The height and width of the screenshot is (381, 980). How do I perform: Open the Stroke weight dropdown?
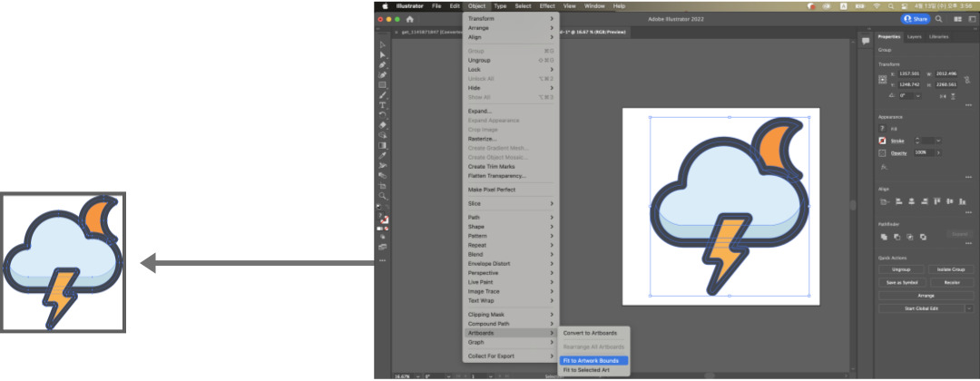(937, 141)
